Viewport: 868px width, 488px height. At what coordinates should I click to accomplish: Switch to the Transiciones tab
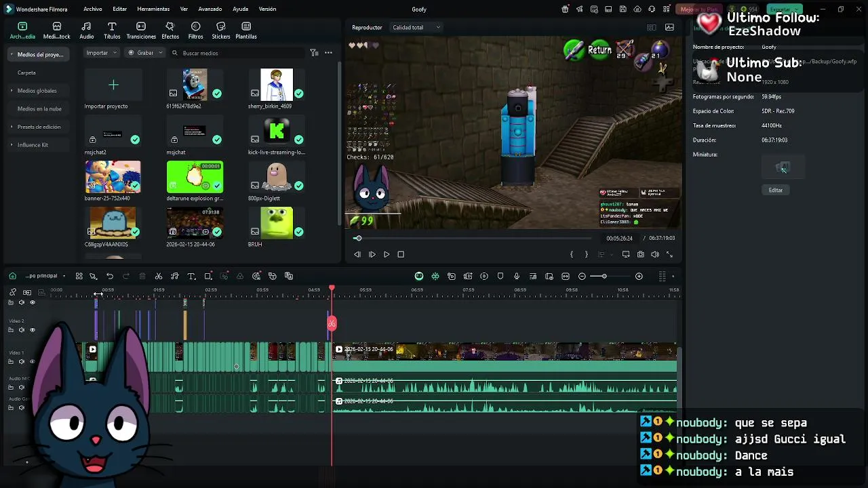coord(141,30)
